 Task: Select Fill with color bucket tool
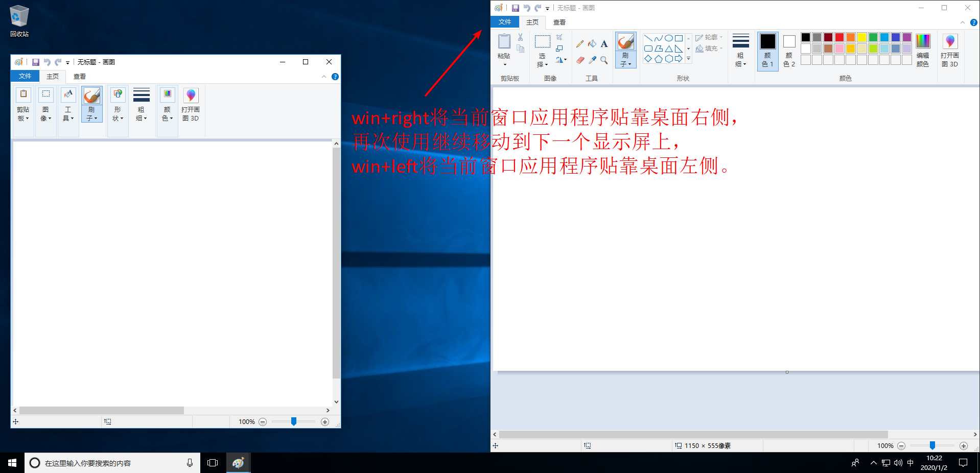click(592, 44)
